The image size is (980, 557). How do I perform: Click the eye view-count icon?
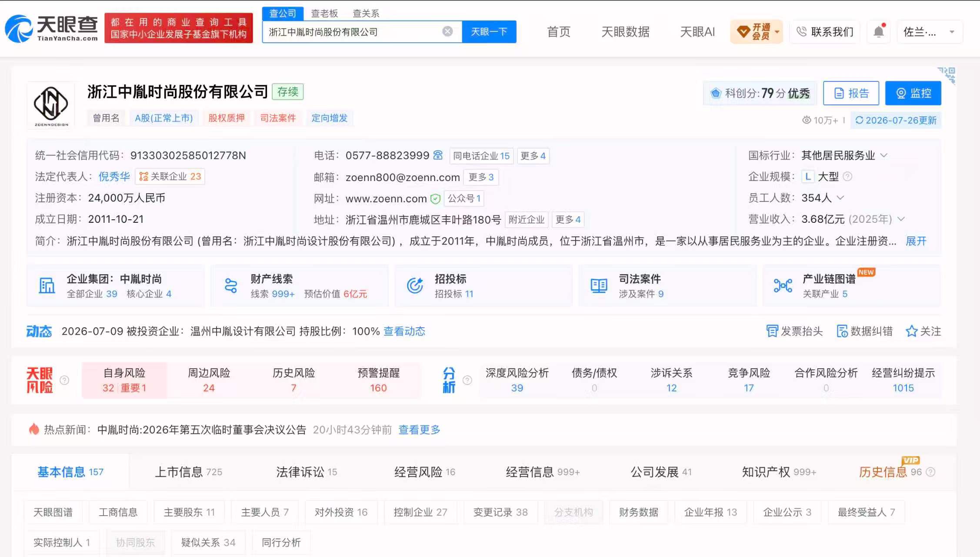tap(807, 120)
